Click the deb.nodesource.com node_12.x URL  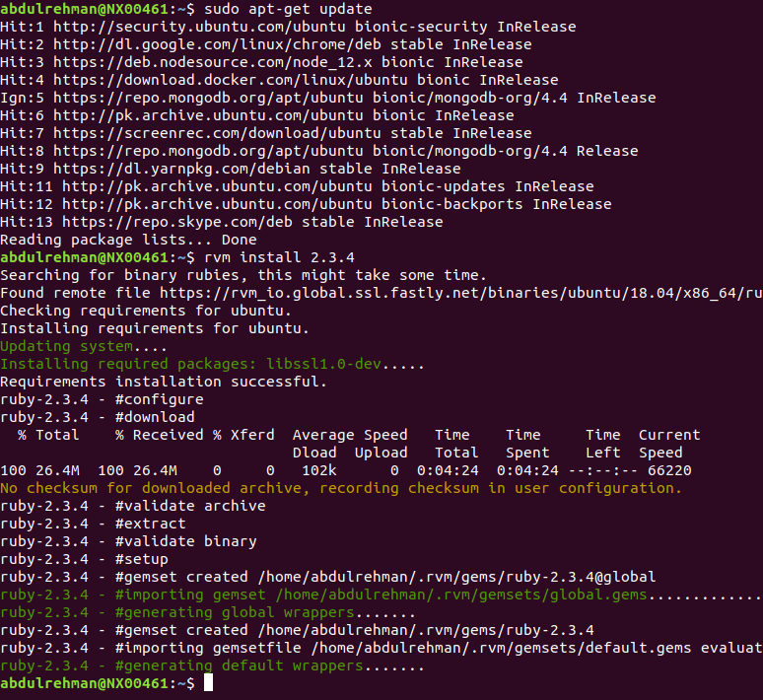[x=213, y=62]
